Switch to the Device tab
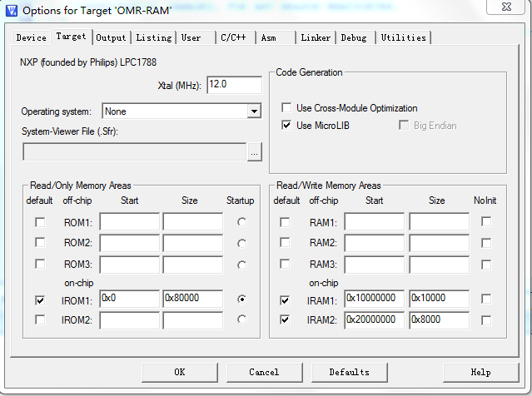532x396 pixels. (x=31, y=37)
